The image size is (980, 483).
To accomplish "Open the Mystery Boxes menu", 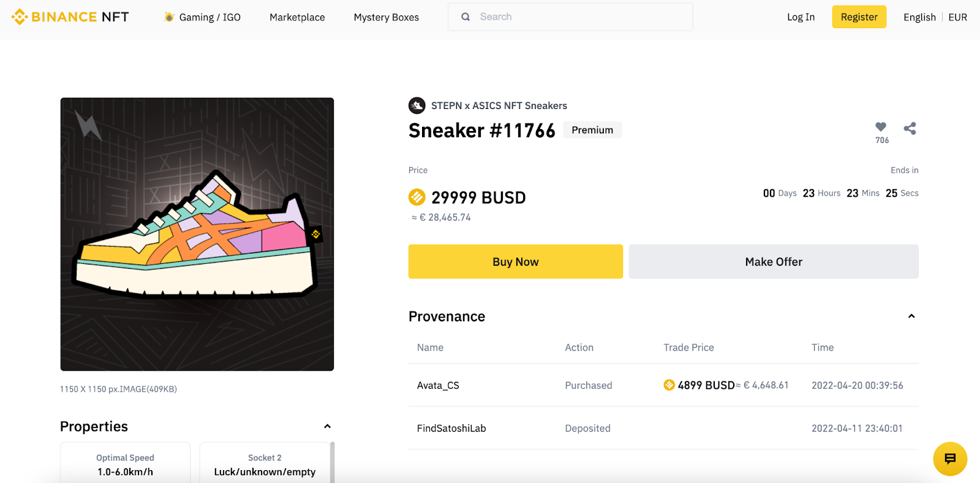I will tap(386, 17).
